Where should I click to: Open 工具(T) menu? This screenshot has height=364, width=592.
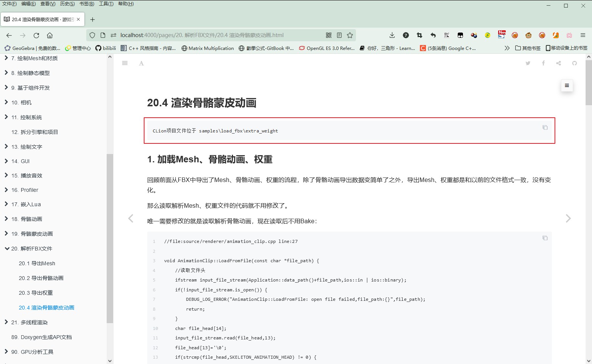tap(106, 4)
